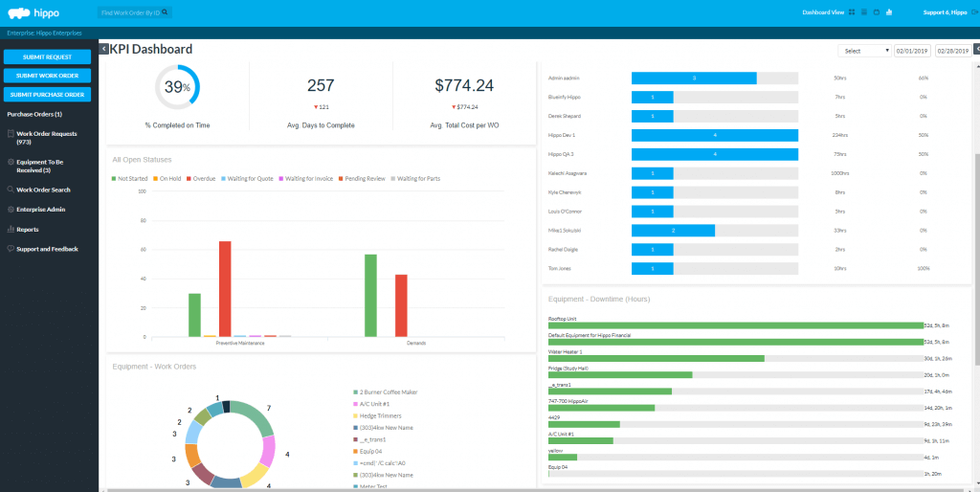Switch to the grid dashboard view icon
Viewport: 980px width, 492px height.
(x=853, y=12)
